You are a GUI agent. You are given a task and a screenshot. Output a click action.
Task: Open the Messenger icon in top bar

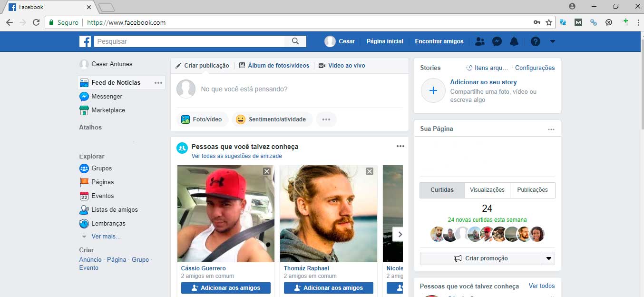[x=497, y=41]
